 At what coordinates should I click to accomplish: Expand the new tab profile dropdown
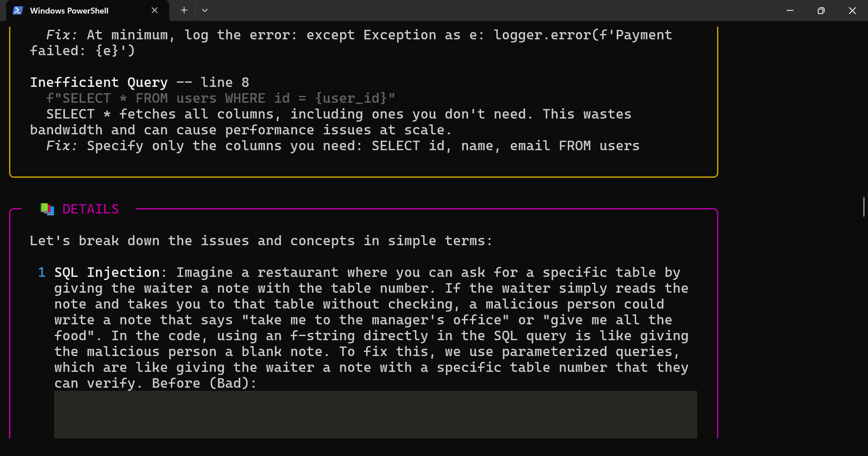(205, 10)
